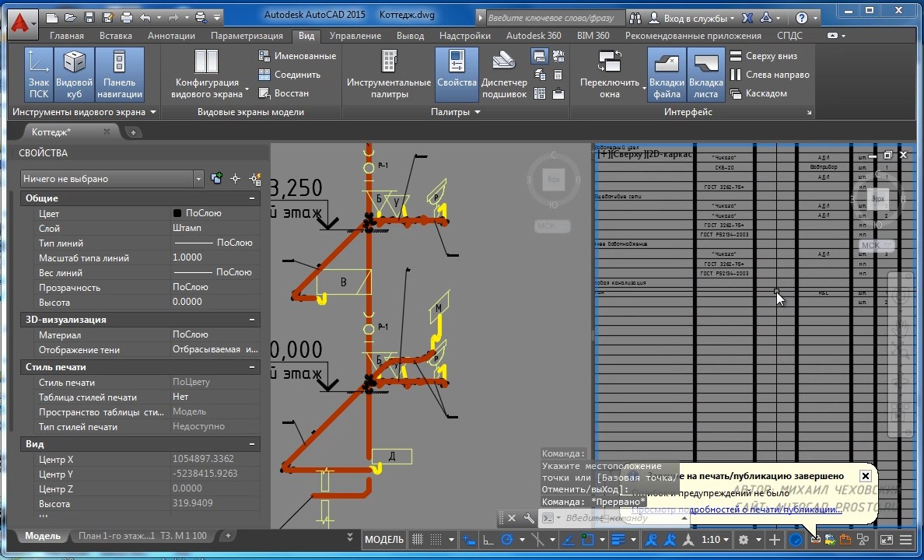The height and width of the screenshot is (560, 924).
Task: Click the new file tab plus button
Action: click(x=133, y=133)
